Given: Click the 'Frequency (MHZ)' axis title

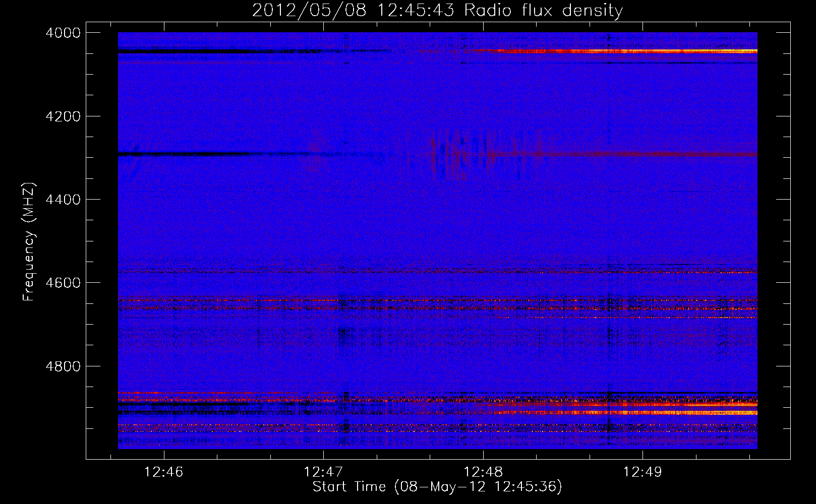Looking at the screenshot, I should tap(29, 241).
